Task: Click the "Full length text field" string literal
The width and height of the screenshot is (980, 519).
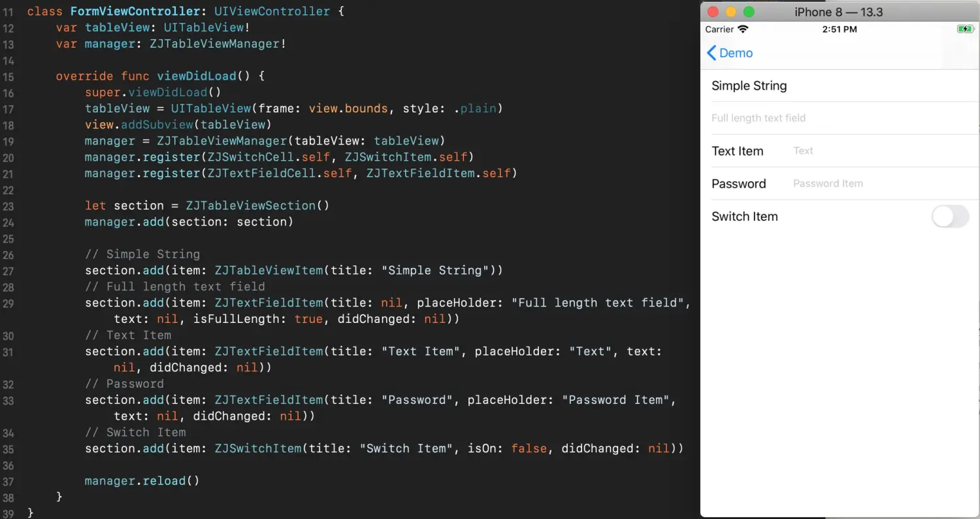Action: 597,303
